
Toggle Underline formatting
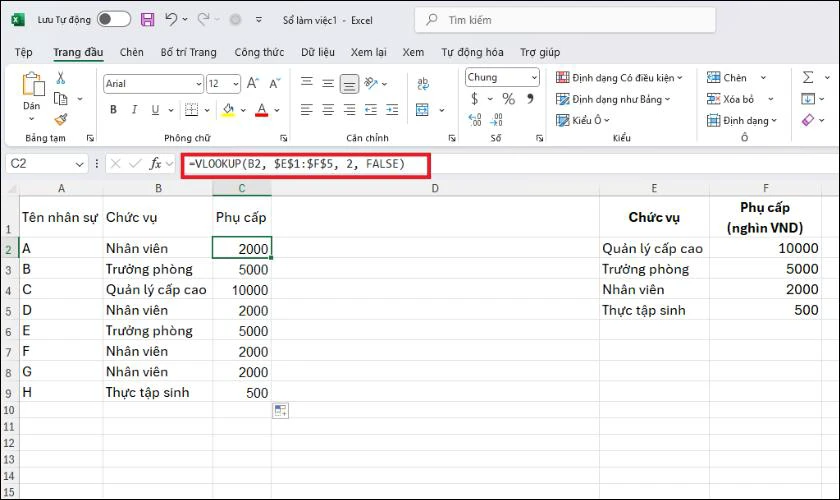tap(155, 110)
